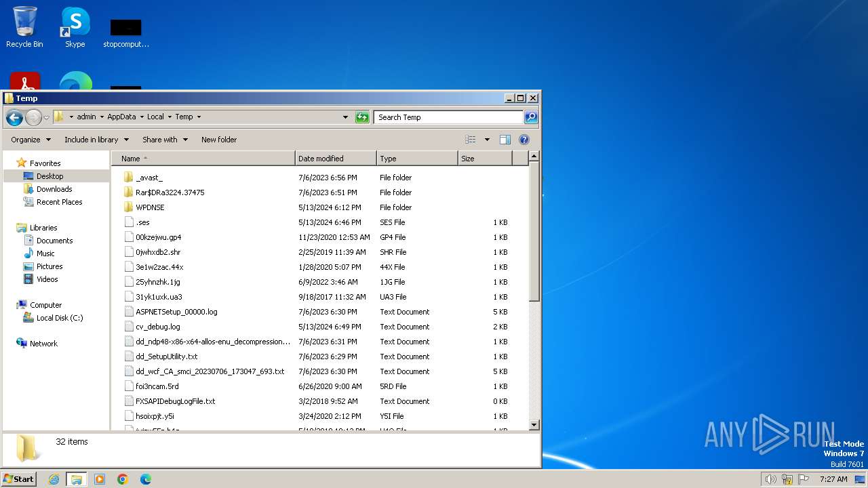Open Windows Media Player from taskbar
Image resolution: width=868 pixels, height=488 pixels.
[x=100, y=479]
